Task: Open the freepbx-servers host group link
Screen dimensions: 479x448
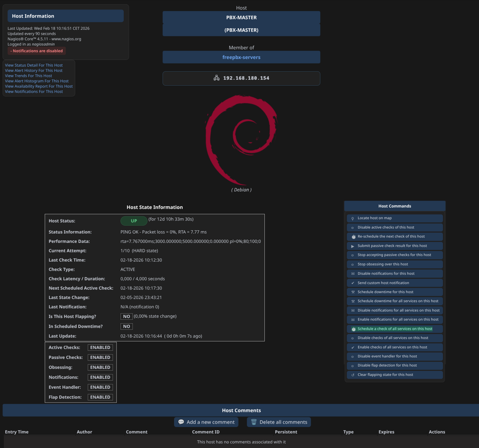Action: click(x=241, y=57)
